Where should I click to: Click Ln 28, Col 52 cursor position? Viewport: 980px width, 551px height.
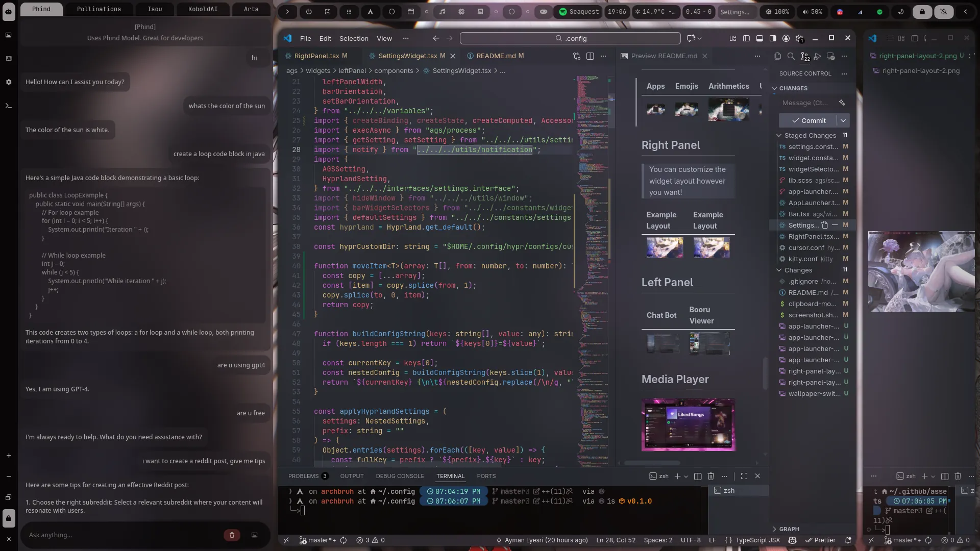pyautogui.click(x=616, y=540)
